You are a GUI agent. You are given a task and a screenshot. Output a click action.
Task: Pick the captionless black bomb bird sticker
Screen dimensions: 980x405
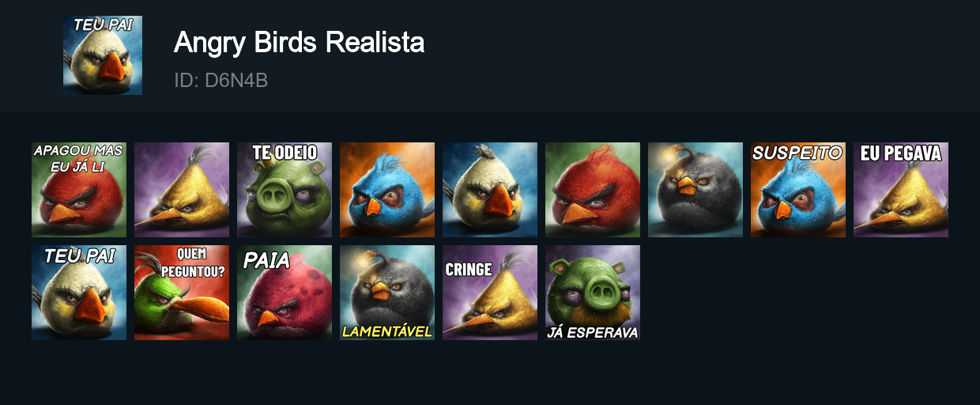[695, 190]
